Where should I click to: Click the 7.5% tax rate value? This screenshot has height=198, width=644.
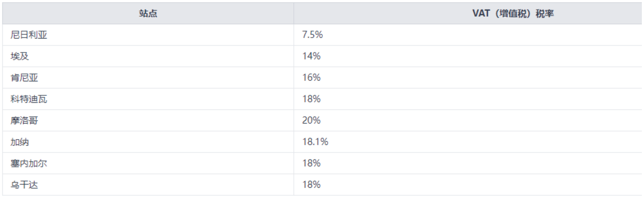coord(313,35)
